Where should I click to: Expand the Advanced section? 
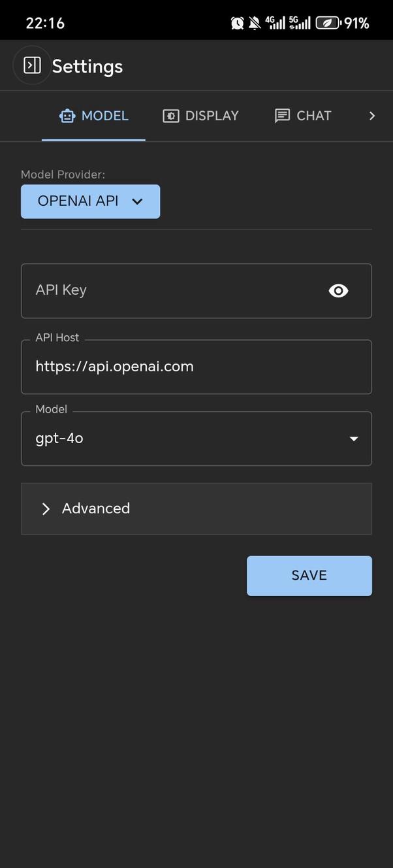point(95,509)
